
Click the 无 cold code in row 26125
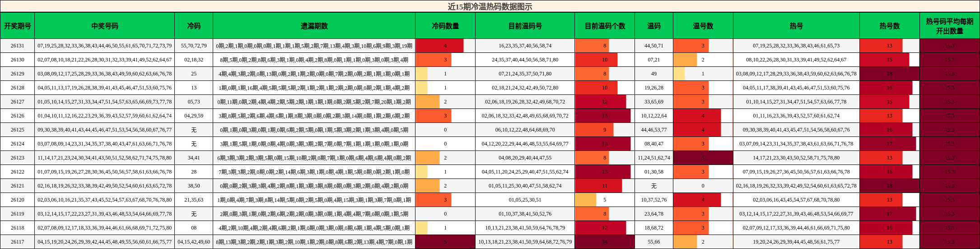[194, 130]
